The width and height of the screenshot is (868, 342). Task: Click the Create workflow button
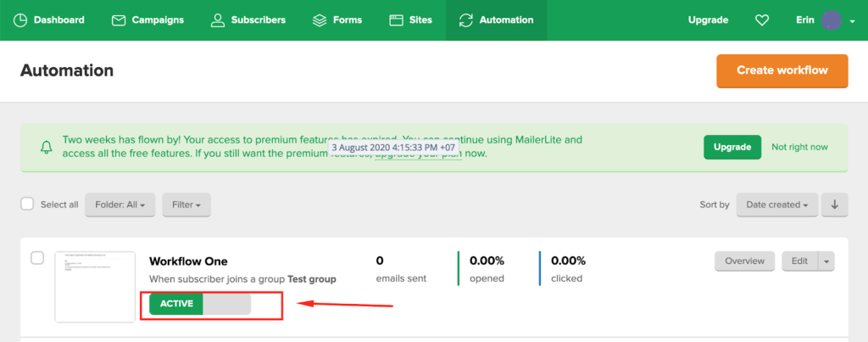pos(782,70)
